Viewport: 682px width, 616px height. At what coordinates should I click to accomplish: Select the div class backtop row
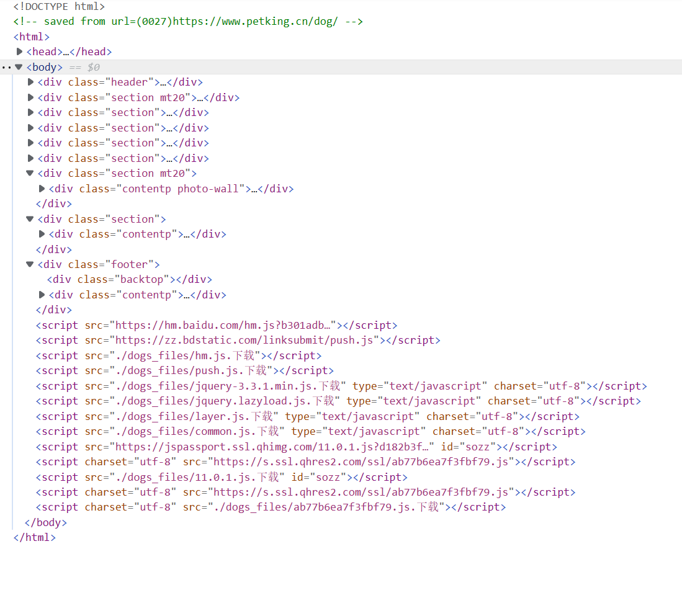(130, 280)
